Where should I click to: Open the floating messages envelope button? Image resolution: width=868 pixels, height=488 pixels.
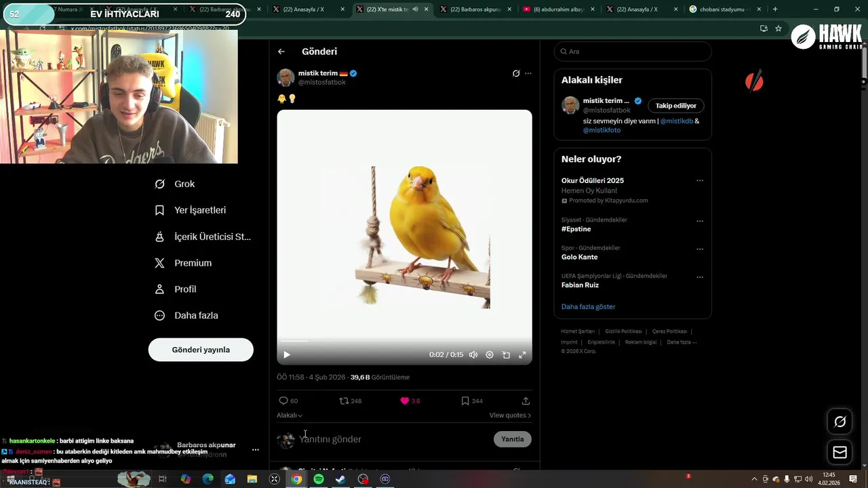pos(840,453)
